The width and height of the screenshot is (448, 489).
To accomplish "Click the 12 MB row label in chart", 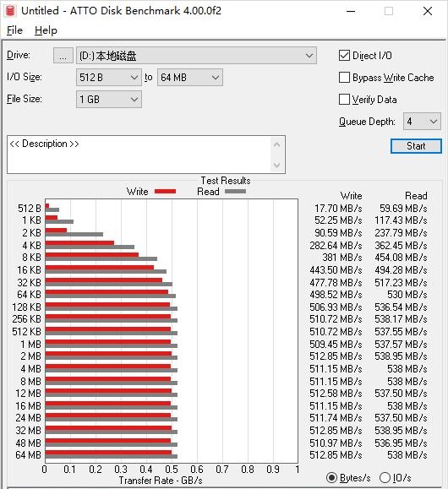I will pos(29,394).
